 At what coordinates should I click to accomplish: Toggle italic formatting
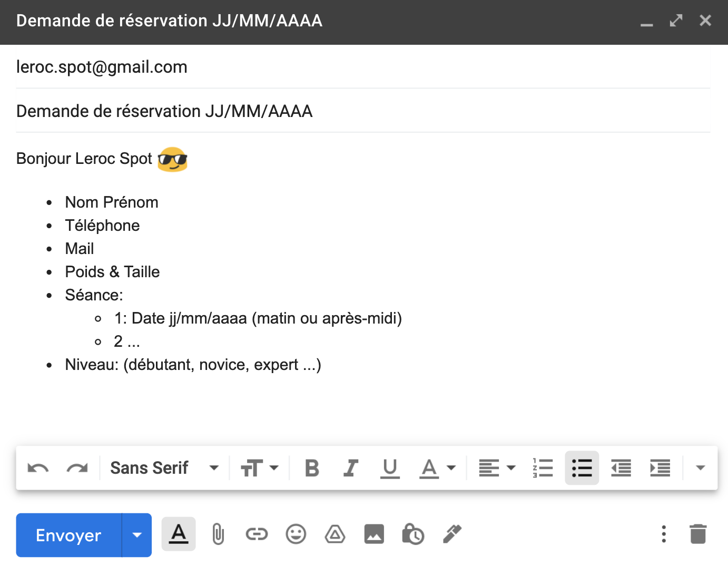350,468
